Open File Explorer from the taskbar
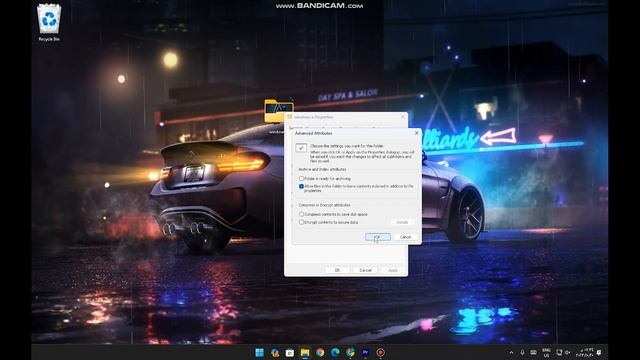Image resolution: width=640 pixels, height=360 pixels. [x=305, y=352]
